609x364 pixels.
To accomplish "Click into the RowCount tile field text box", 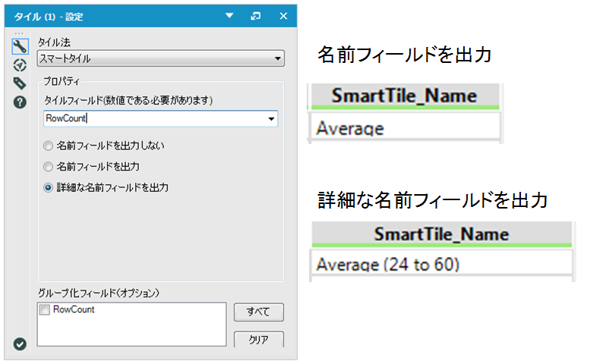I will coord(152,119).
